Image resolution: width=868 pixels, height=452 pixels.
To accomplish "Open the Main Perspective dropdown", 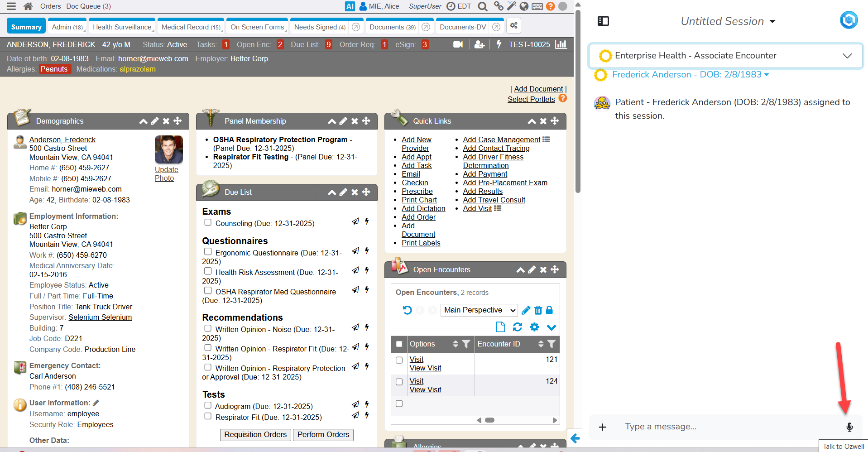I will pyautogui.click(x=479, y=310).
